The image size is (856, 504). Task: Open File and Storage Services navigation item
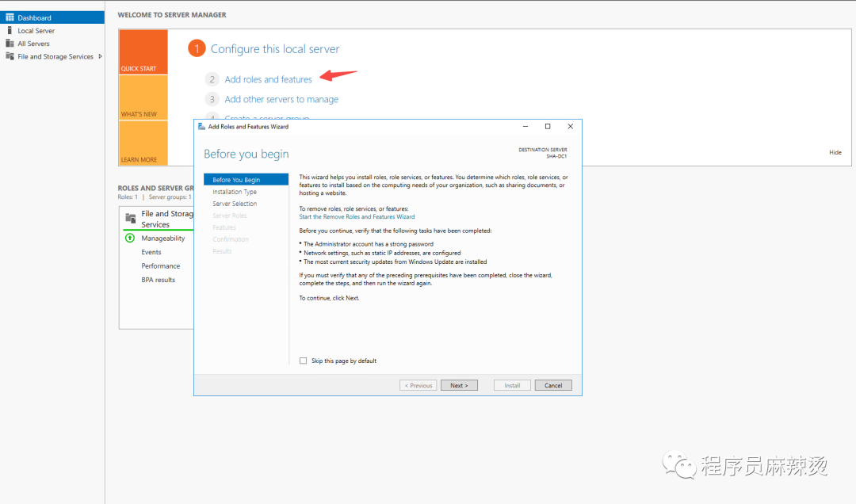click(x=52, y=56)
